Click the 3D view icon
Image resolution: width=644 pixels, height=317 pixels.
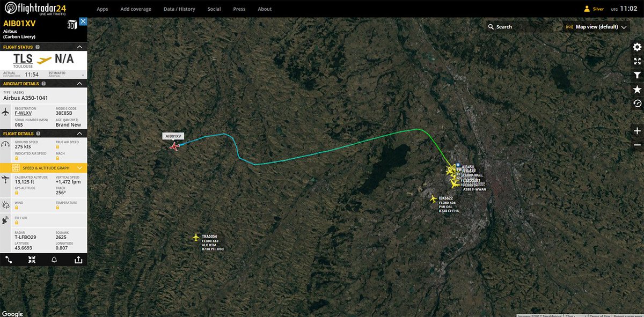pos(71,24)
